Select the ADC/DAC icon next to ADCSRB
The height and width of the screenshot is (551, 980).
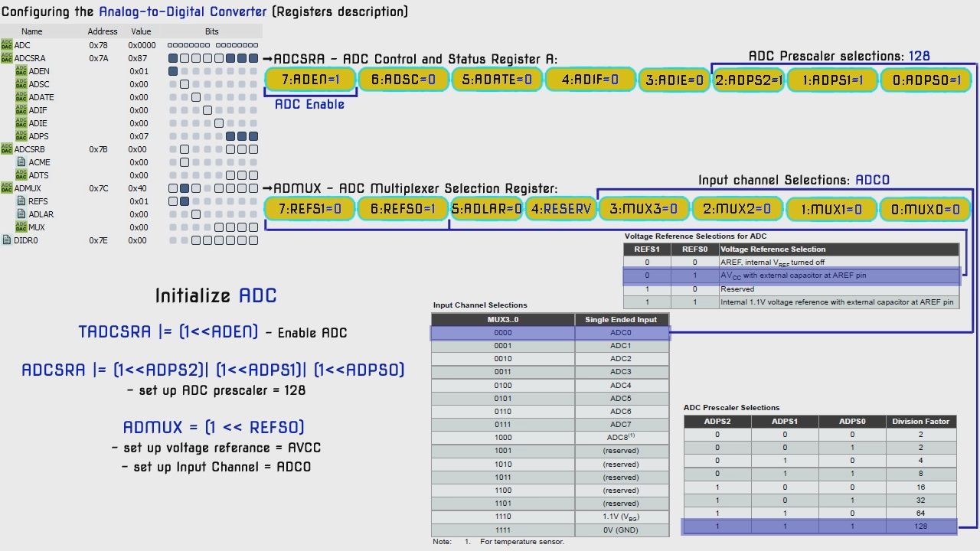point(7,148)
